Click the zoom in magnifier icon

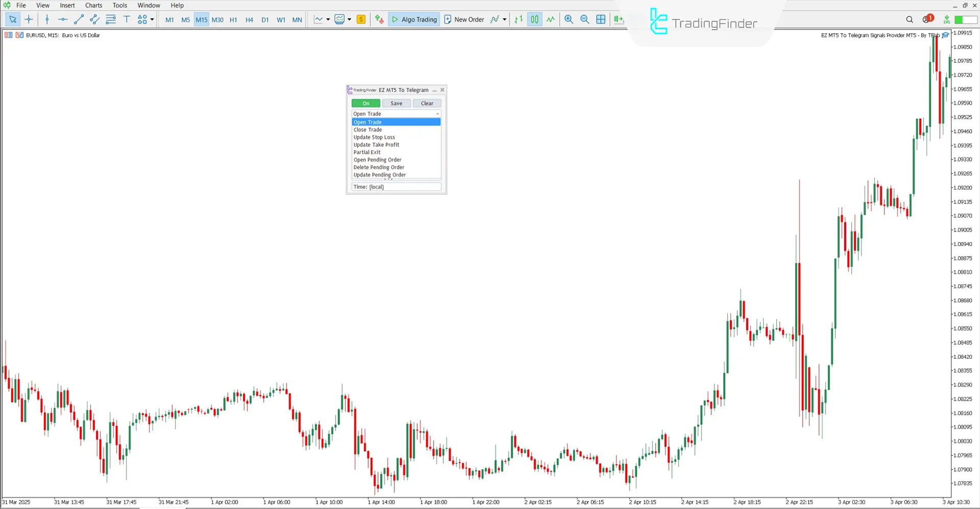(x=568, y=19)
